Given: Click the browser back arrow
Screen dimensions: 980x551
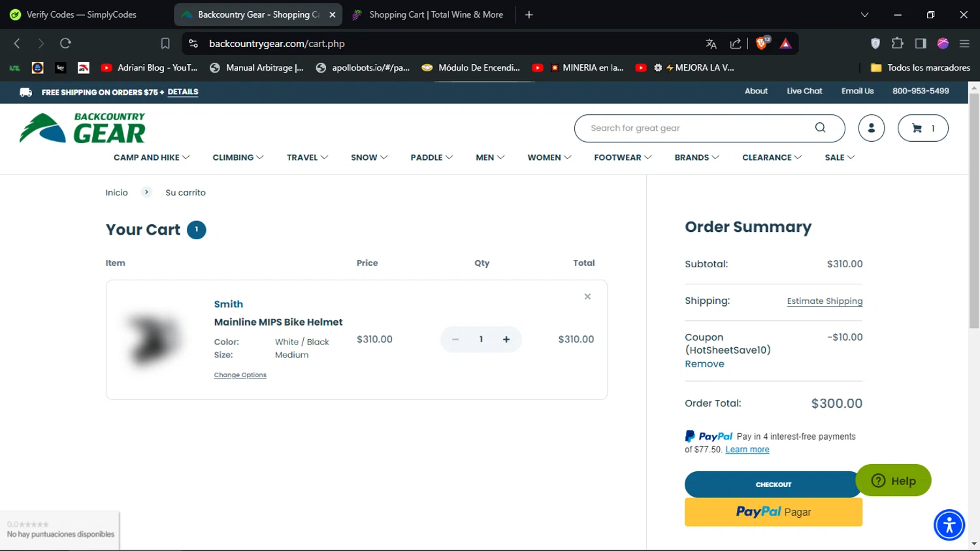Looking at the screenshot, I should [17, 44].
